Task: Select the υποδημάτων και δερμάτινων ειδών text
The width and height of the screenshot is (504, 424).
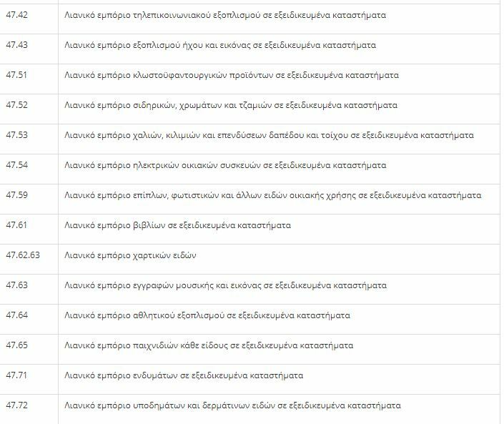Action: click(232, 405)
